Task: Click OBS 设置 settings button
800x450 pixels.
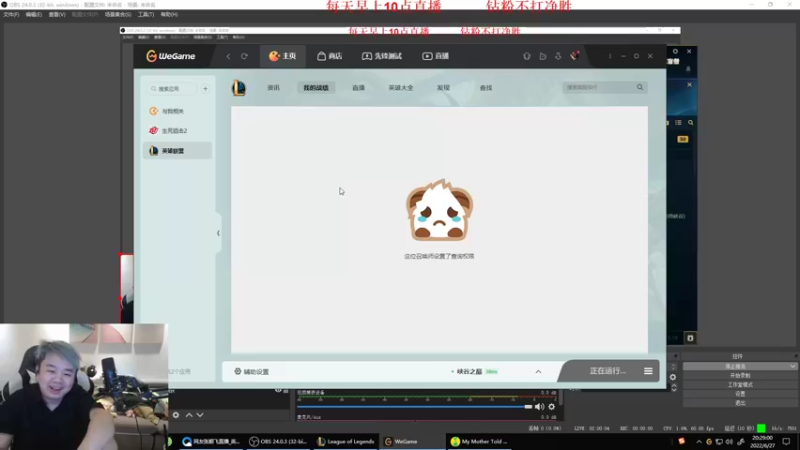Action: (x=740, y=394)
